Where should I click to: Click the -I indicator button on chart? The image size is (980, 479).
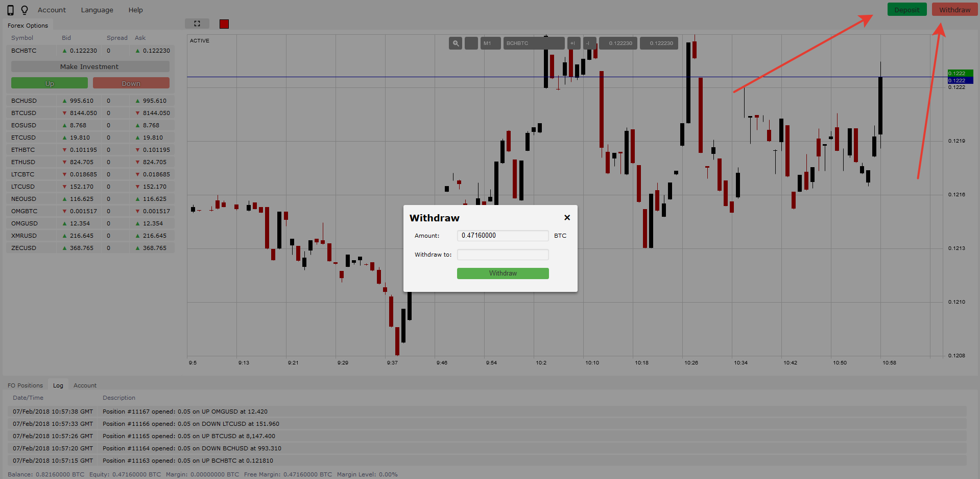pos(588,43)
